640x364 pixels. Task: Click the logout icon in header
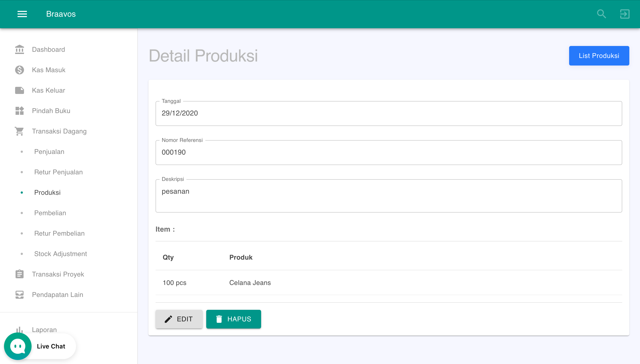[x=624, y=14]
